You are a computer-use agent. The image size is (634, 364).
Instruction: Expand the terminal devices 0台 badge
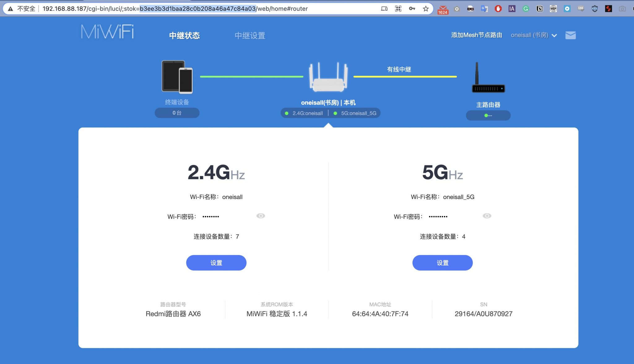point(177,113)
